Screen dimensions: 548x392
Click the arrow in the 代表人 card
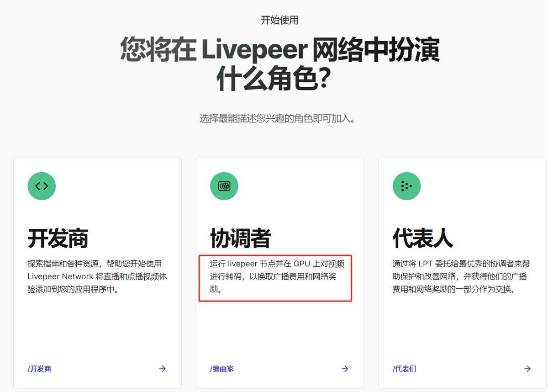527,369
